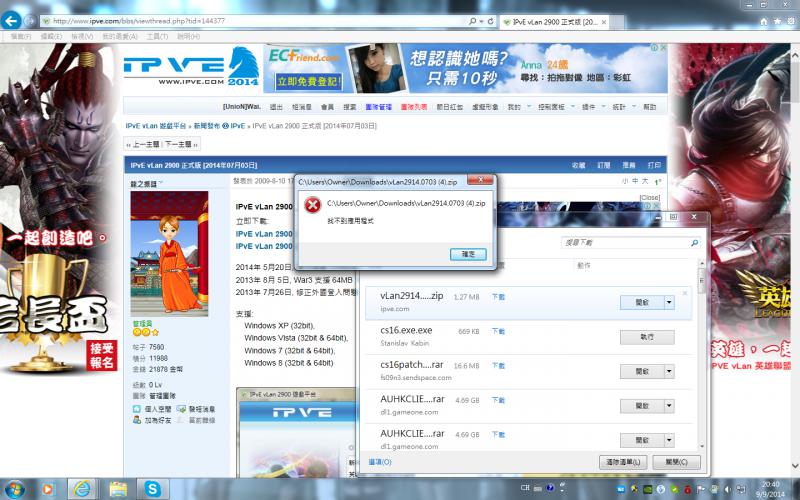
Task: Click 開啟 for cs16patch rar
Action: (x=642, y=371)
